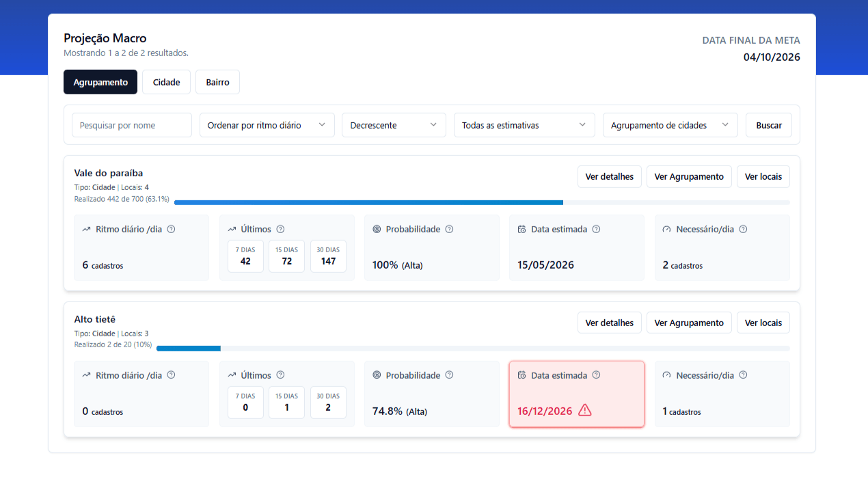The image size is (868, 488).
Task: Click the '30 DIAS 147' box in Vale do paraíba
Action: (328, 256)
